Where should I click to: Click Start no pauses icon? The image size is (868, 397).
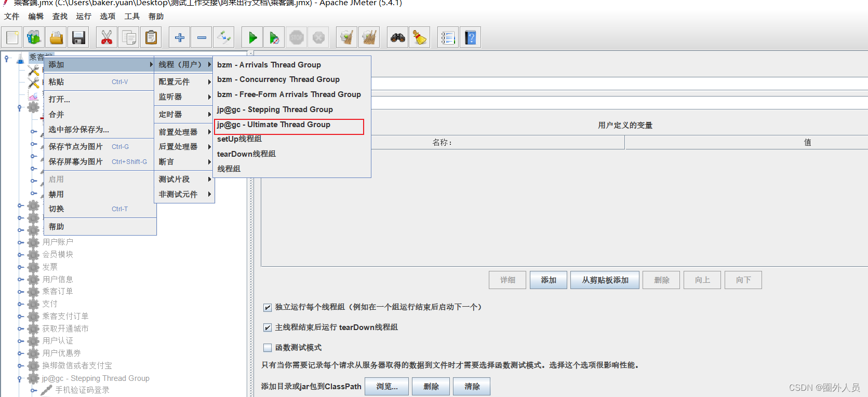pos(274,37)
